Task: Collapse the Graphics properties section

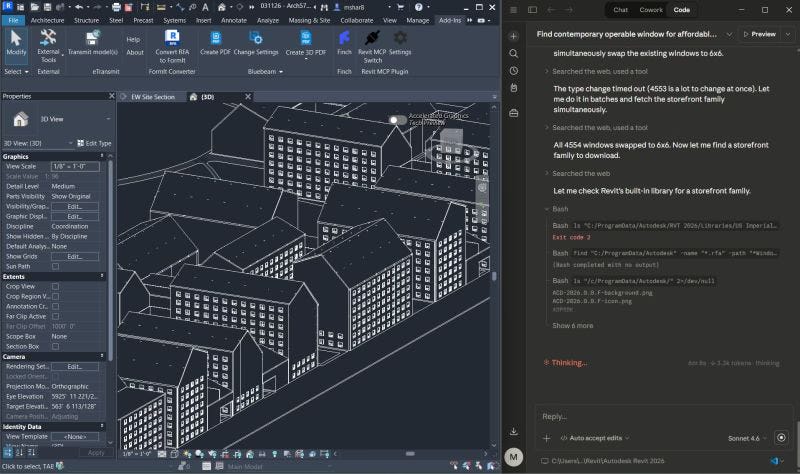Action: 102,156
